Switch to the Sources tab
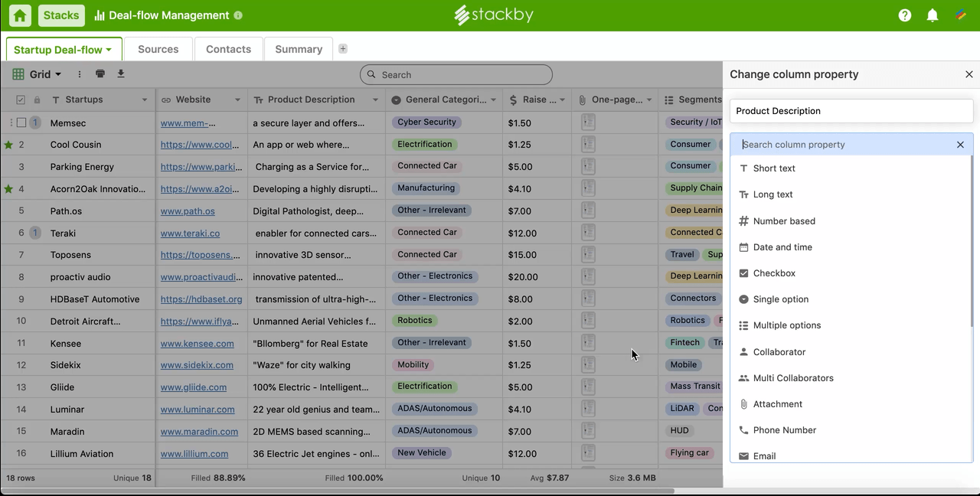The width and height of the screenshot is (980, 496). 158,49
